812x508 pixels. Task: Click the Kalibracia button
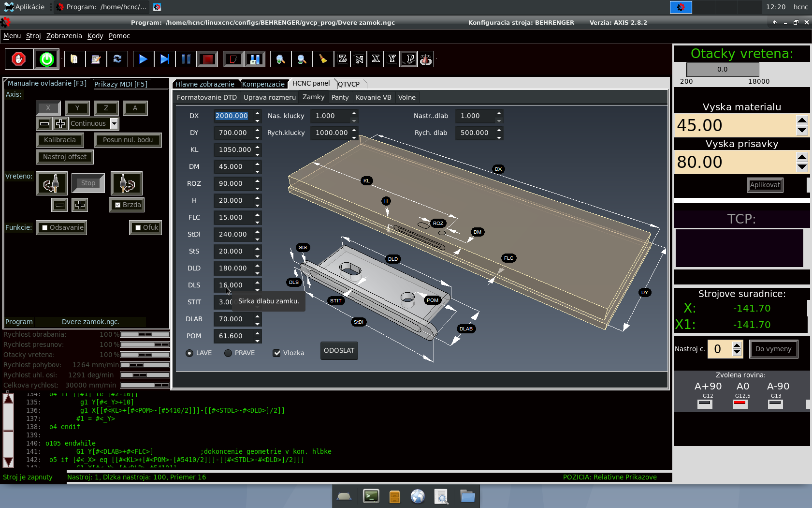coord(60,140)
